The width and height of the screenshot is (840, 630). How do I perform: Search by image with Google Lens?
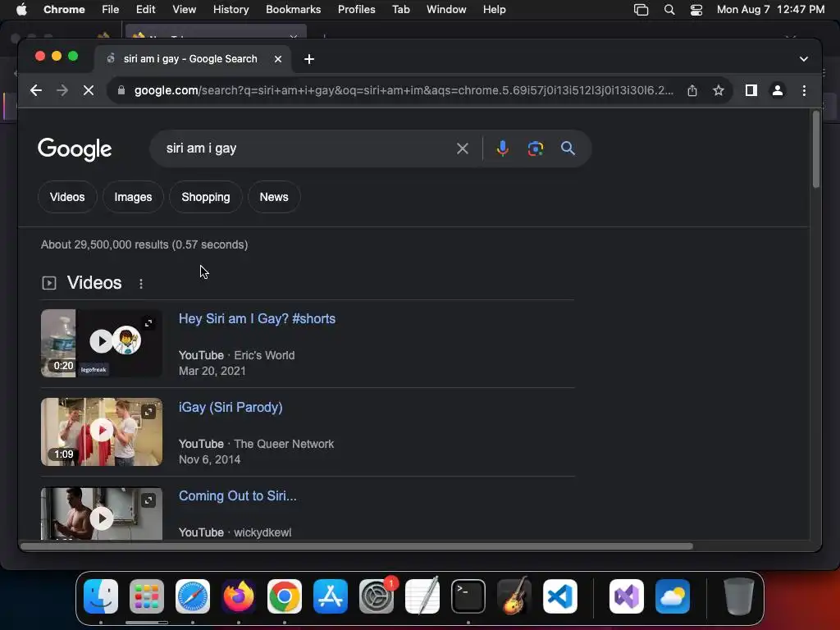535,148
